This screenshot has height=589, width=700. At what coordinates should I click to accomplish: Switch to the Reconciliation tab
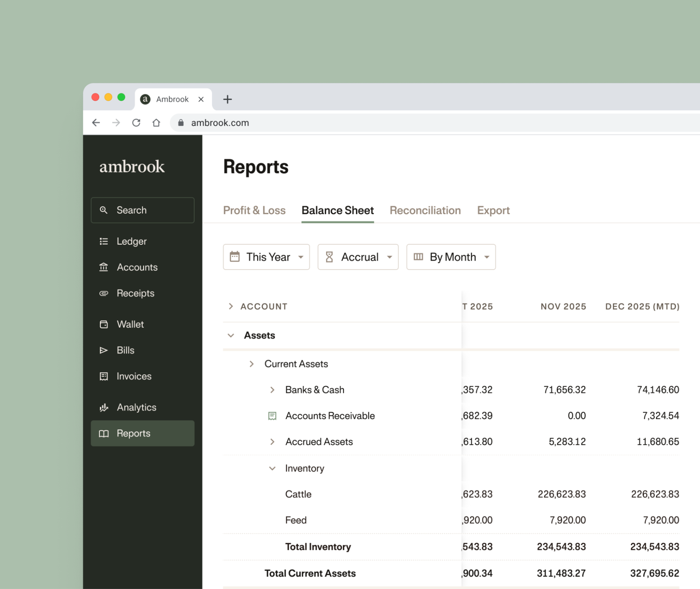tap(425, 210)
